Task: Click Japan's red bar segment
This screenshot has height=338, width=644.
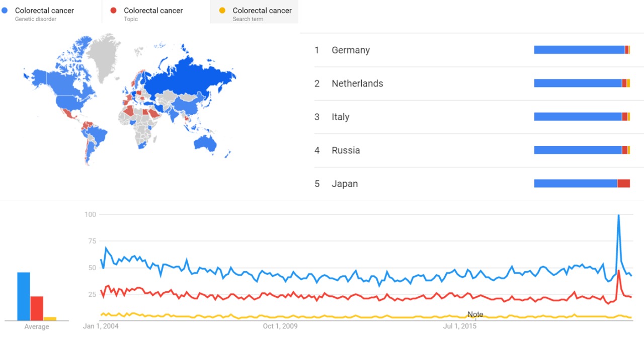Action: pos(623,184)
